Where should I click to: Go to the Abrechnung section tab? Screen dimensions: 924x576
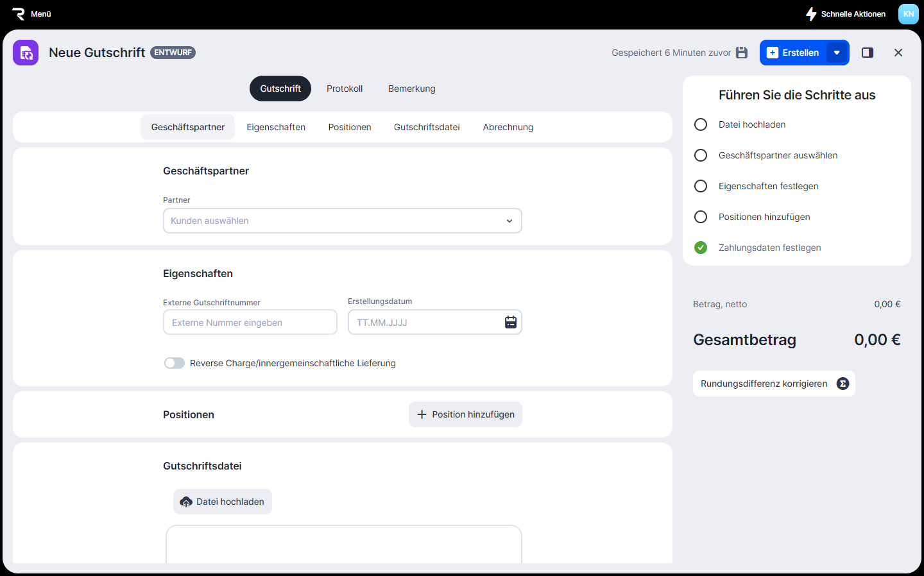click(508, 127)
